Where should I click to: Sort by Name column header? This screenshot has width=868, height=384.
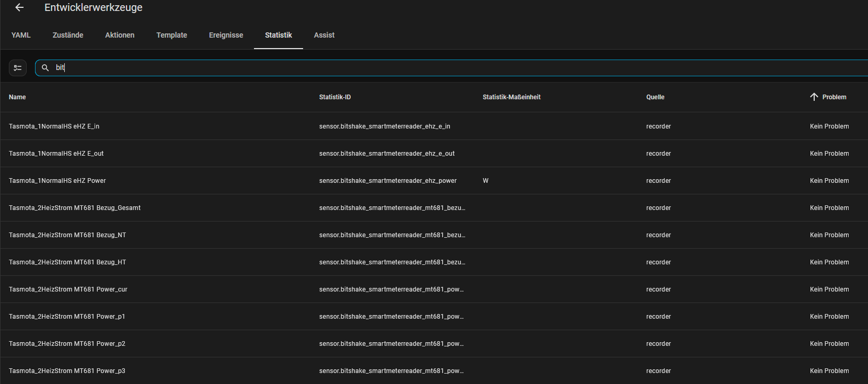pyautogui.click(x=17, y=97)
